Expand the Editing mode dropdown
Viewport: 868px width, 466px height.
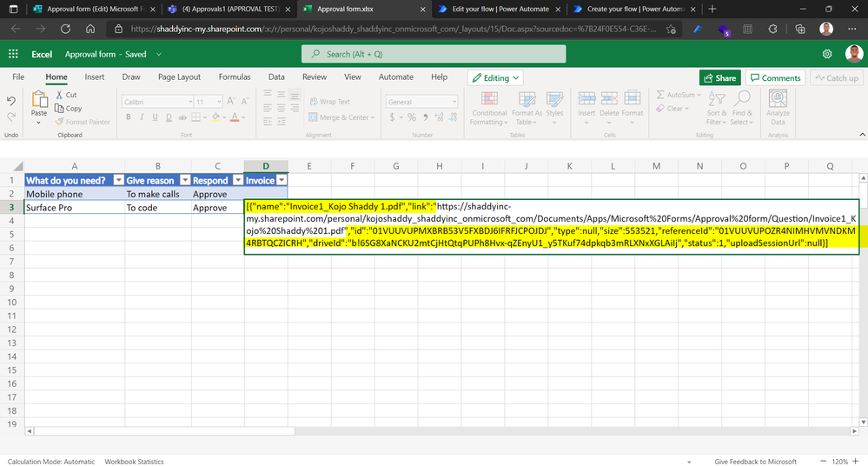coord(495,77)
